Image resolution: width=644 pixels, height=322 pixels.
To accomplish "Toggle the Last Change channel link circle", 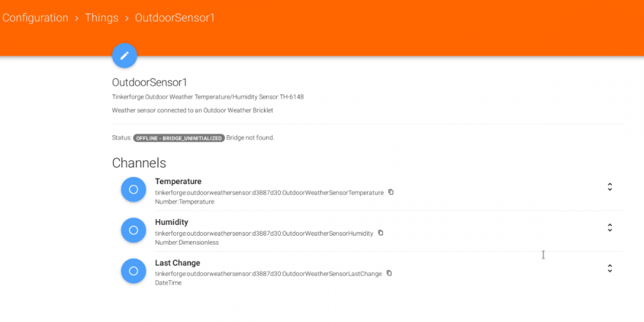I will click(133, 270).
